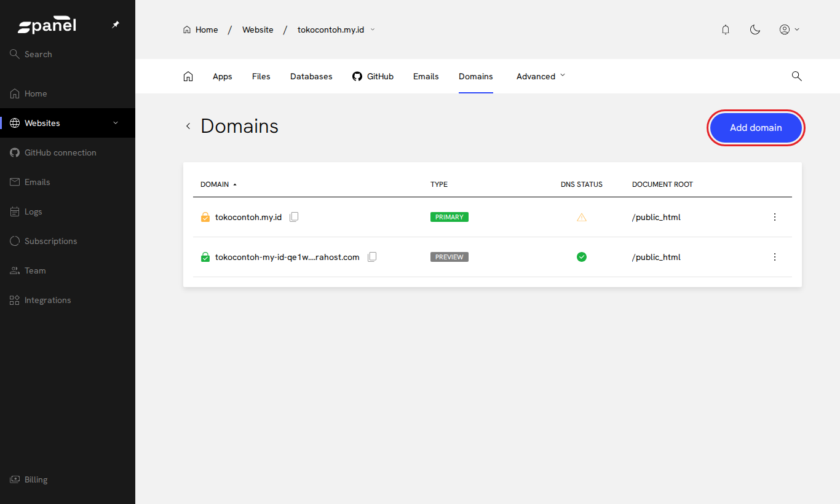Open actions menu for the preview domain row
The width and height of the screenshot is (840, 504).
point(775,257)
